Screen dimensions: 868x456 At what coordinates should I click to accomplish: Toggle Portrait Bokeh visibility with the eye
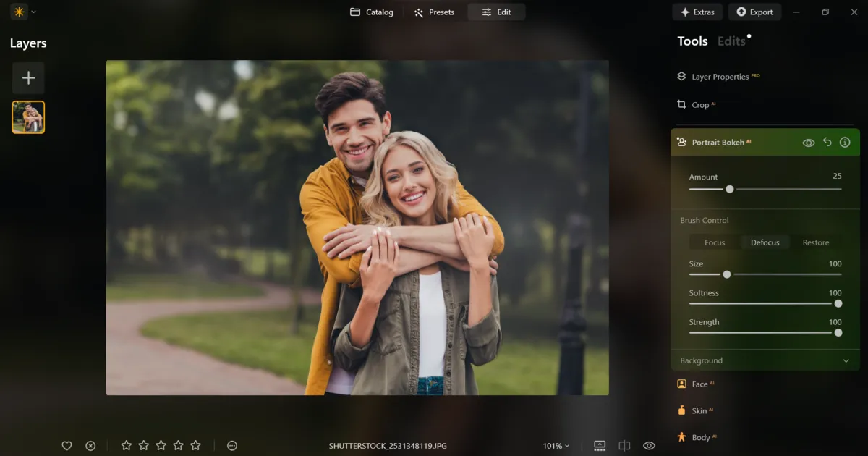point(809,142)
